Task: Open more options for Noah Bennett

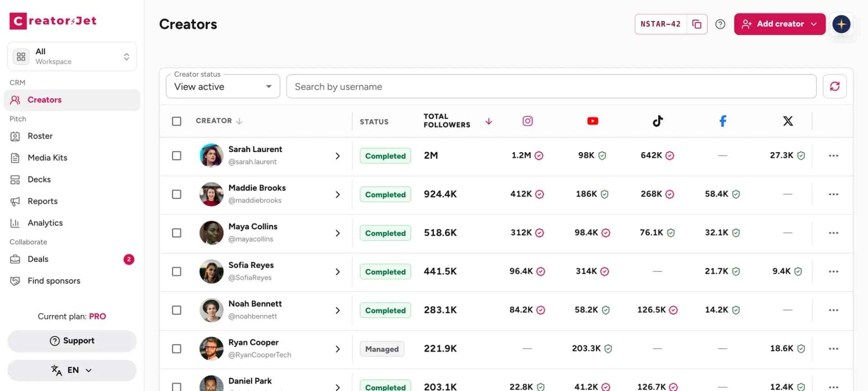Action: [834, 310]
